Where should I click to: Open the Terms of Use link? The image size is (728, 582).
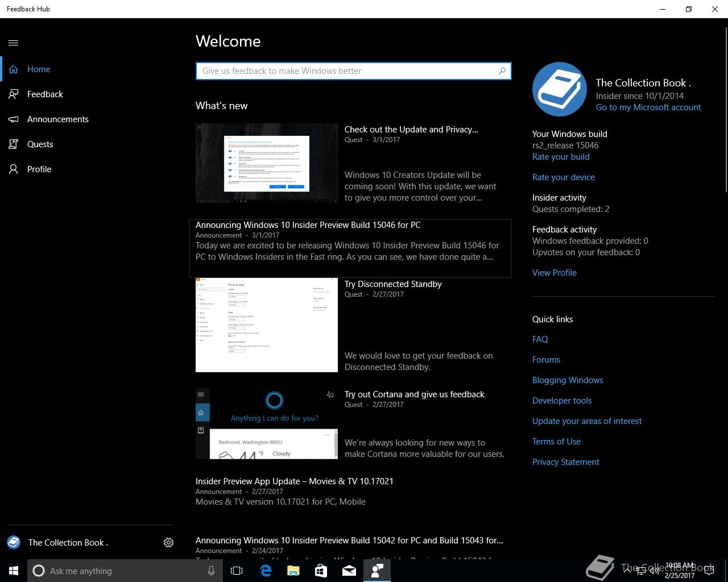pyautogui.click(x=556, y=442)
